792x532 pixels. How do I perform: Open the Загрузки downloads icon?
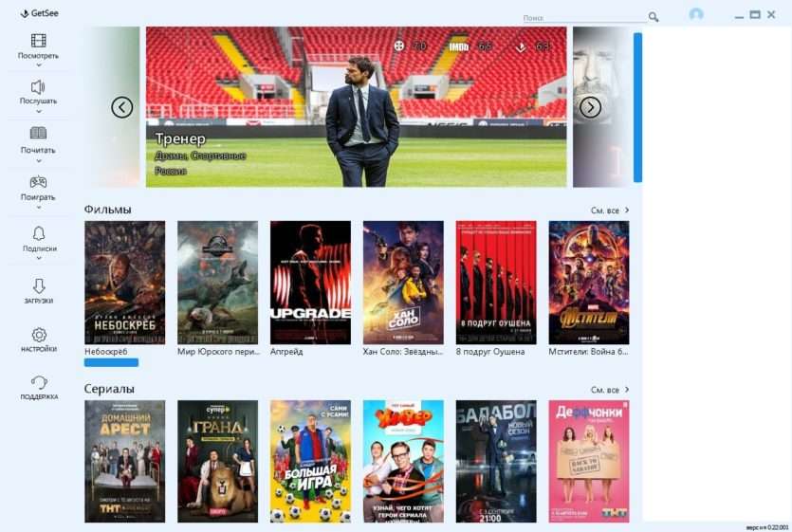[39, 286]
